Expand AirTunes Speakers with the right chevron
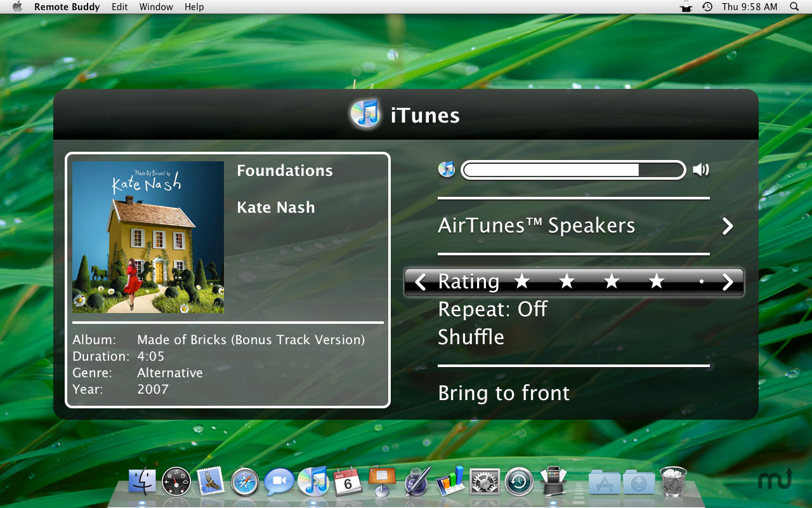This screenshot has height=508, width=812. click(x=728, y=226)
